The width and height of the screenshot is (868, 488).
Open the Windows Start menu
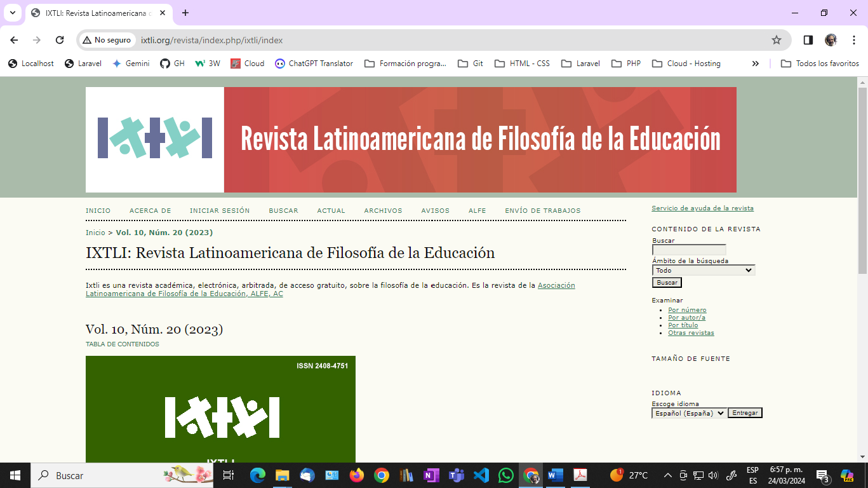click(15, 475)
